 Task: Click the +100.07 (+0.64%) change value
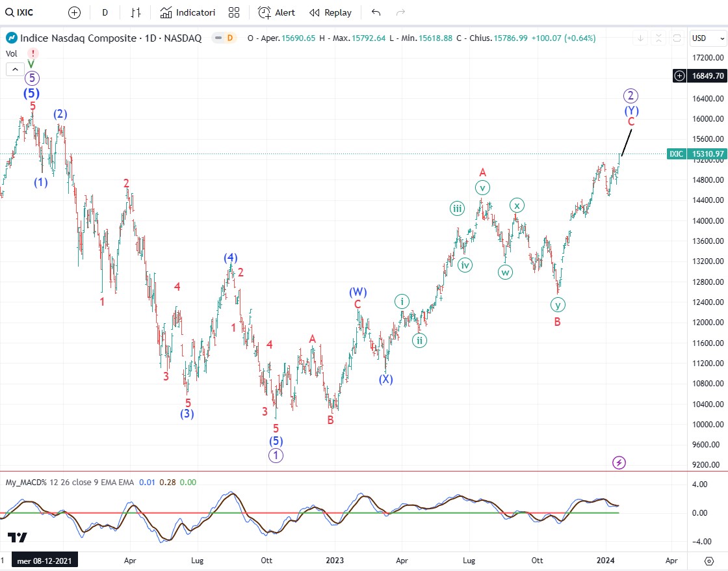[x=563, y=38]
